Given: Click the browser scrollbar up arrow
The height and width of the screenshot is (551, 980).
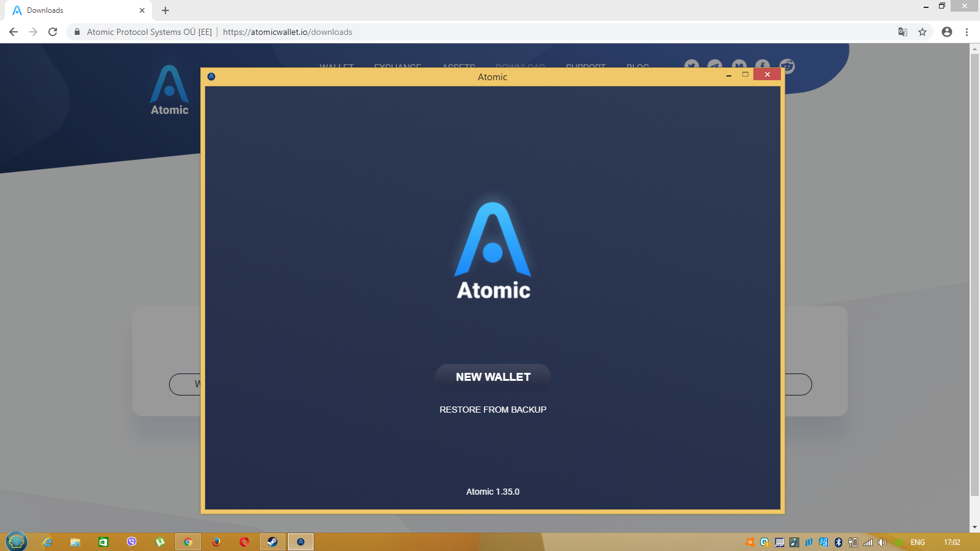Looking at the screenshot, I should 974,48.
